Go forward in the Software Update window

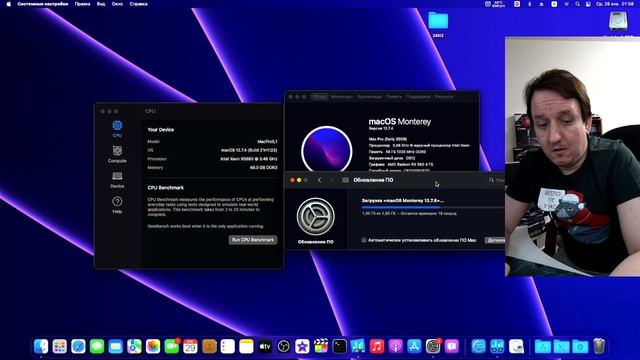click(x=331, y=180)
